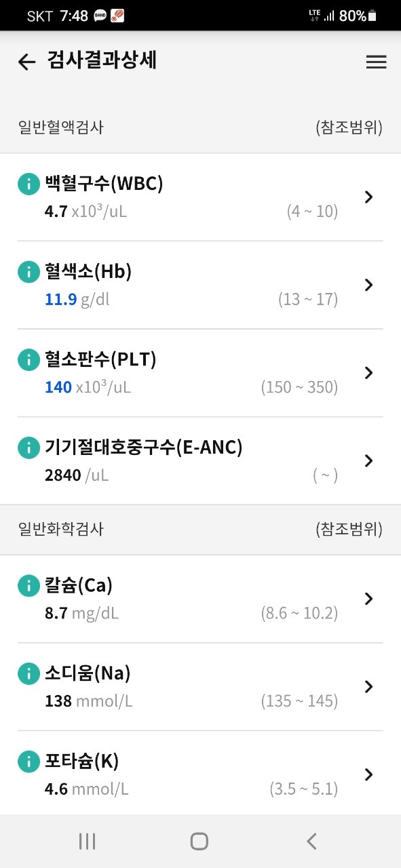Tap the info icon next to 혈색소(Hb)
Viewport: 401px width, 868px height.
[28, 271]
